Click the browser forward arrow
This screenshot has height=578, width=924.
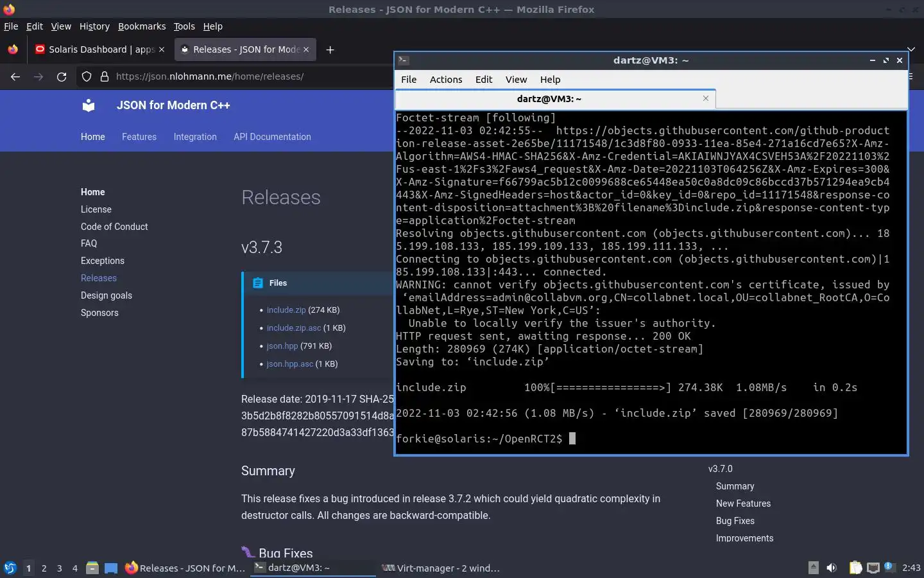coord(38,76)
